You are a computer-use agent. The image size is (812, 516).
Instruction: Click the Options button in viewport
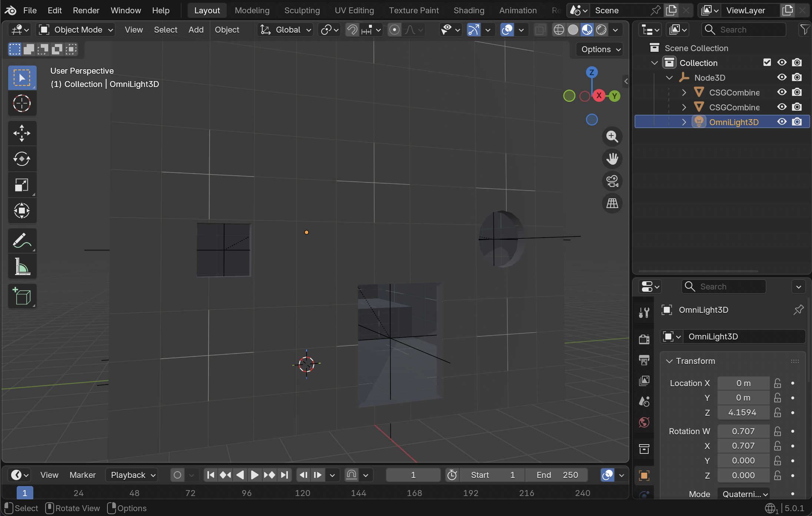[600, 49]
